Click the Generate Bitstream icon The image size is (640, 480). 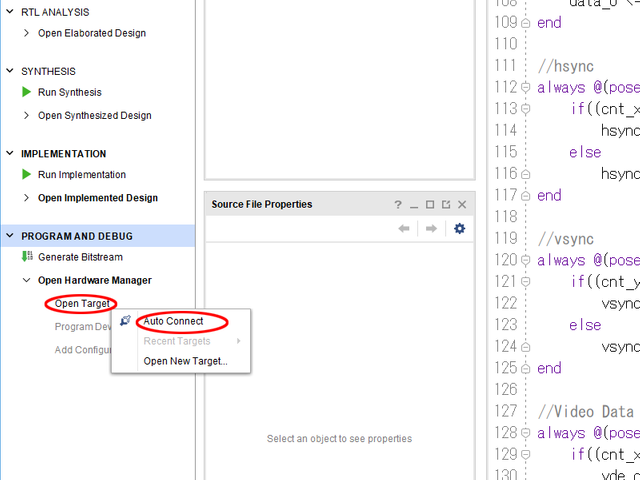[x=27, y=257]
